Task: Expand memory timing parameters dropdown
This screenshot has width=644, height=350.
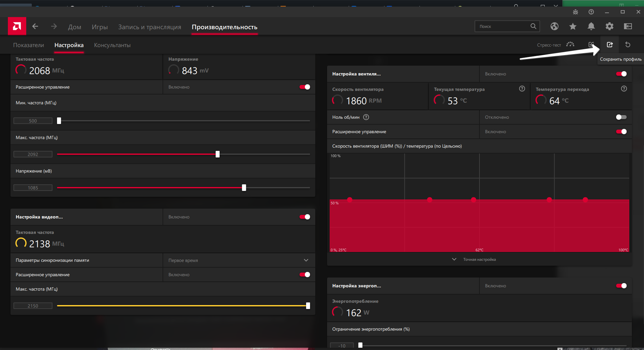Action: [306, 260]
